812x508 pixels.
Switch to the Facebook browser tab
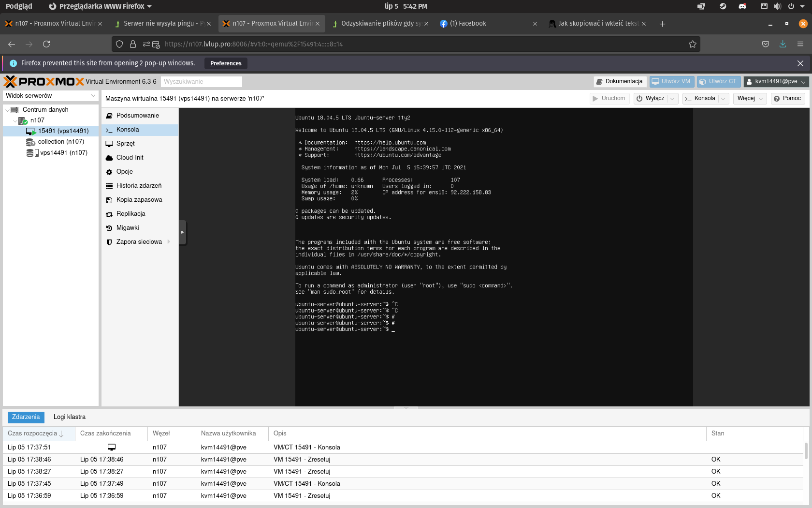(467, 24)
